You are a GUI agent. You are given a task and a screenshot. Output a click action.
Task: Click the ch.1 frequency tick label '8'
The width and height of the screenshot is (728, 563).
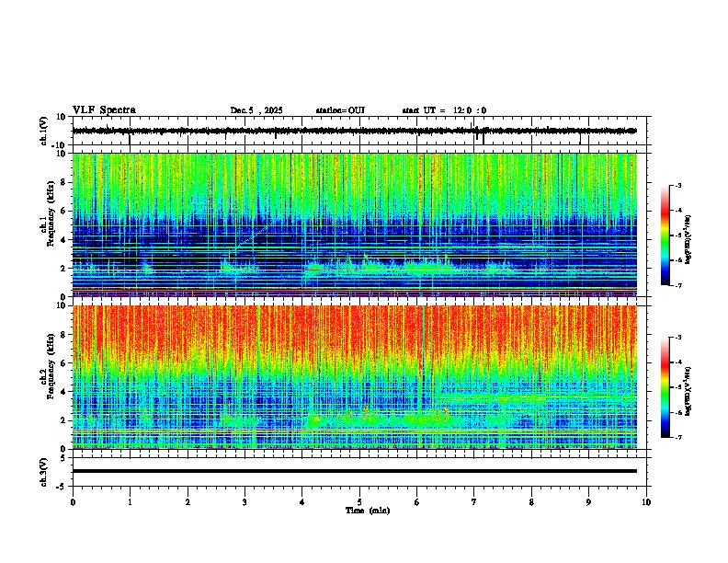click(64, 182)
